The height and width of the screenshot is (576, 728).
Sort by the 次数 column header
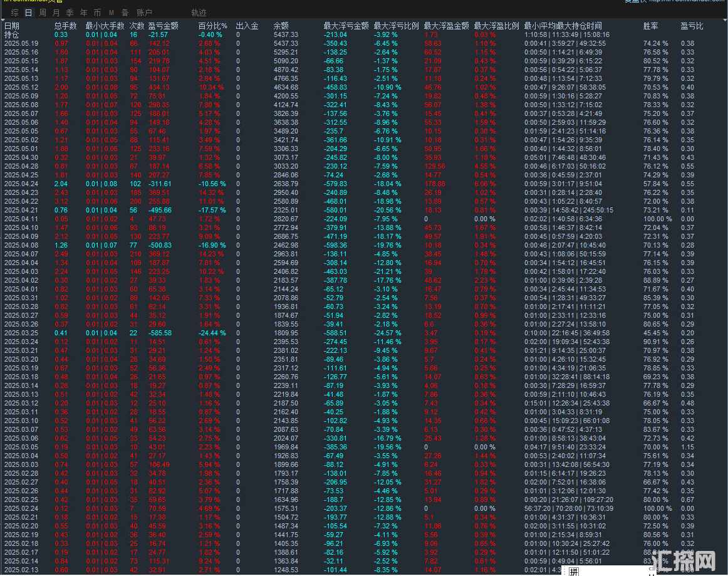tap(137, 26)
